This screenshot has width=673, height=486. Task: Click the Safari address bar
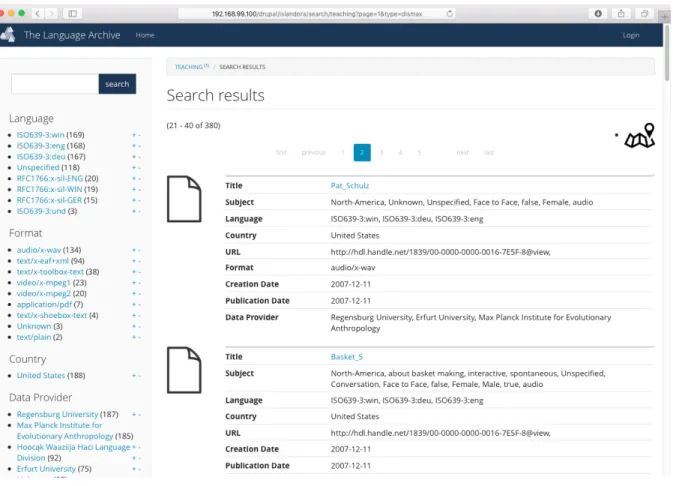coord(317,14)
